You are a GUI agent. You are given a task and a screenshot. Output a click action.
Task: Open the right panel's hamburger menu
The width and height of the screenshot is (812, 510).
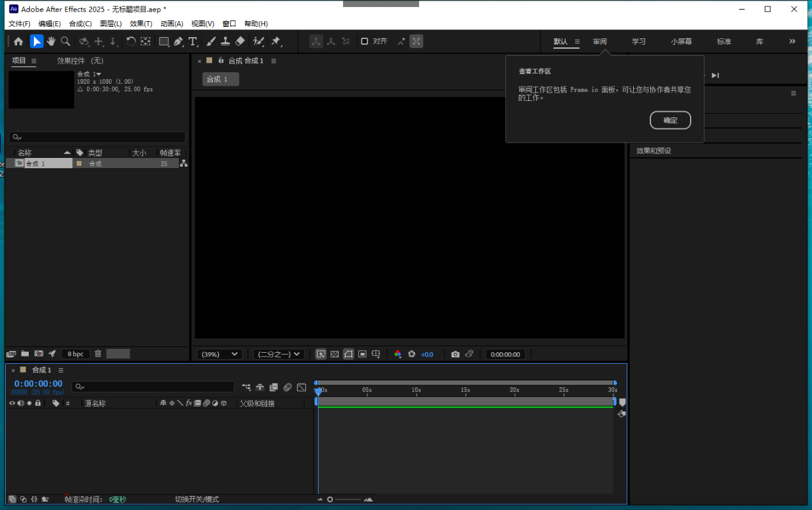click(x=793, y=93)
